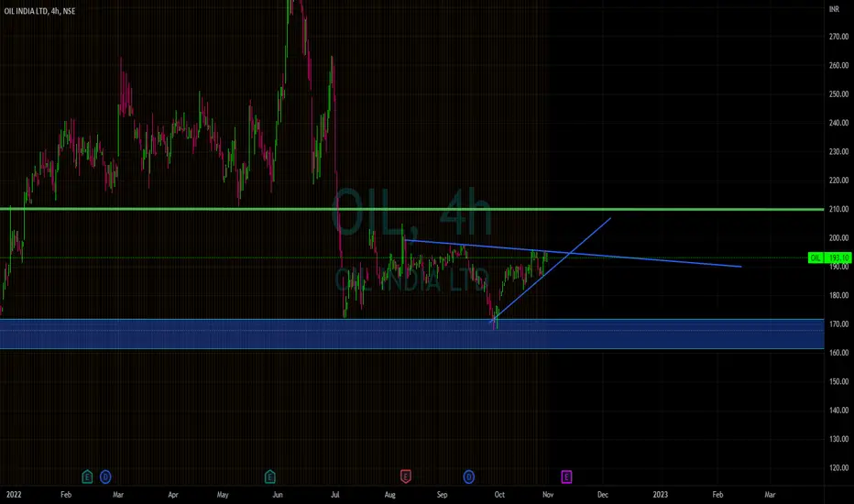
Task: Click the 250.00 price axis label
Action: 838,94
